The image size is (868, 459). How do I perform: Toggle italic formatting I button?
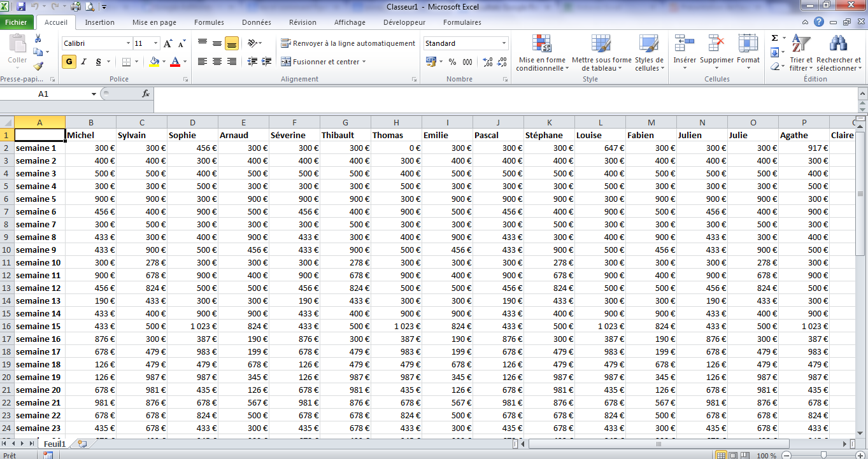(83, 62)
